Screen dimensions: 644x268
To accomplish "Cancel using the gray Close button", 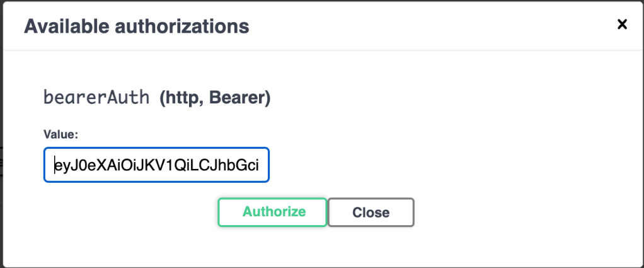I will [371, 213].
